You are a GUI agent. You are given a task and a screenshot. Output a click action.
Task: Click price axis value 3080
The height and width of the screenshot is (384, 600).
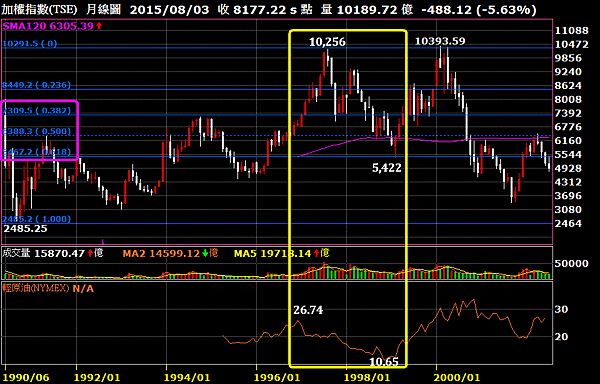(x=568, y=210)
